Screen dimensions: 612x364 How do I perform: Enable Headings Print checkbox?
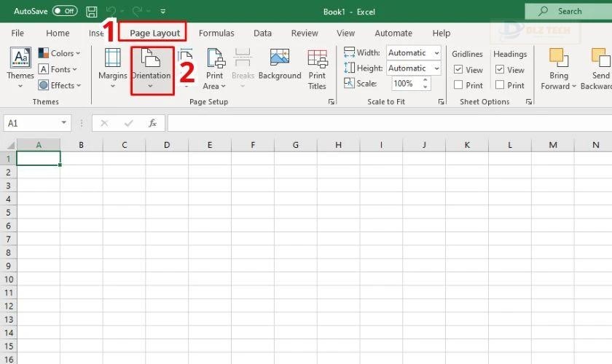(x=500, y=85)
